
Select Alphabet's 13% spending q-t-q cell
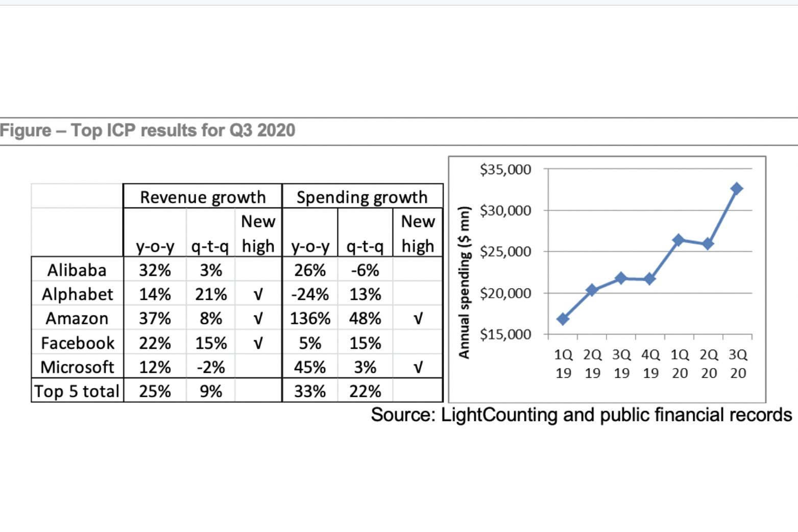(x=365, y=294)
